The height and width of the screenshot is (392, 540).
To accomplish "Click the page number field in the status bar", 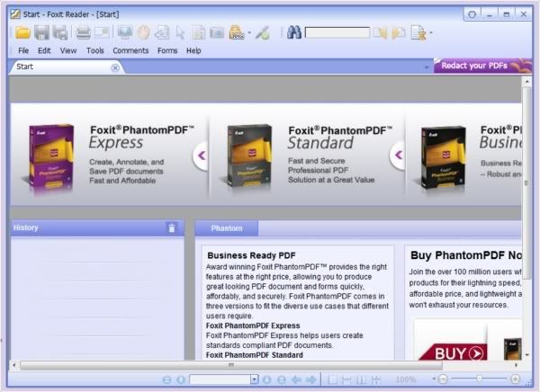I will tap(220, 379).
